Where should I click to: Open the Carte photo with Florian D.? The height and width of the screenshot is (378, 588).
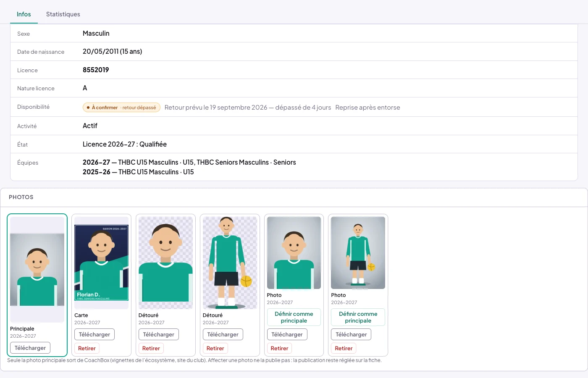(101, 263)
